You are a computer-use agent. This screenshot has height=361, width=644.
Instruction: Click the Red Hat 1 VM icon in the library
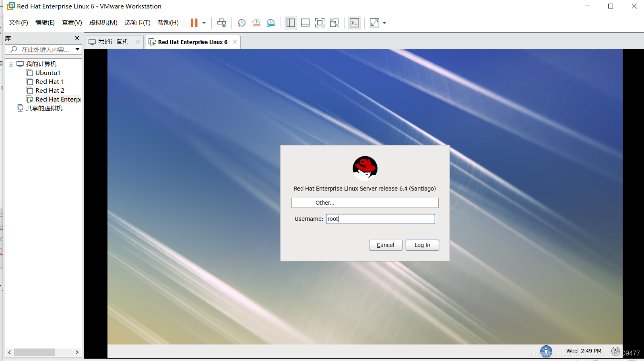coord(29,81)
